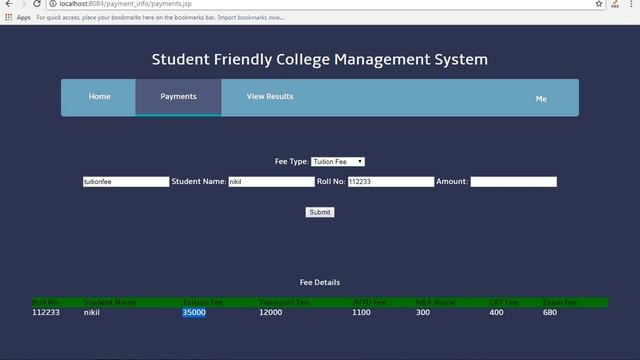The image size is (640, 360).
Task: Open the Me menu item
Action: (541, 99)
